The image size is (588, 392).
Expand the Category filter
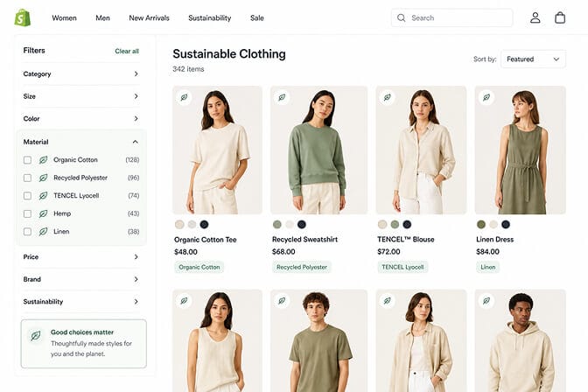pyautogui.click(x=81, y=73)
